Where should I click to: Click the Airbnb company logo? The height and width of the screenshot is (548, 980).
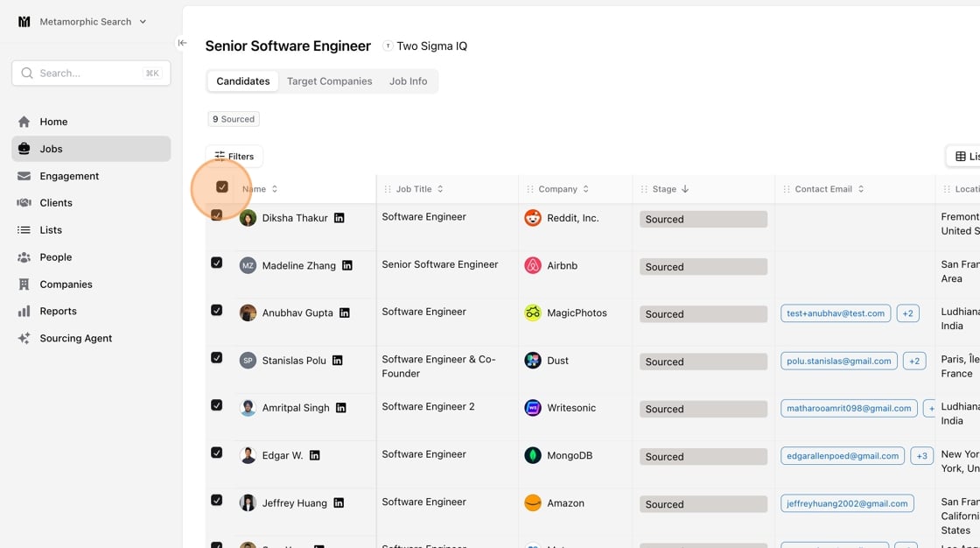pyautogui.click(x=533, y=265)
